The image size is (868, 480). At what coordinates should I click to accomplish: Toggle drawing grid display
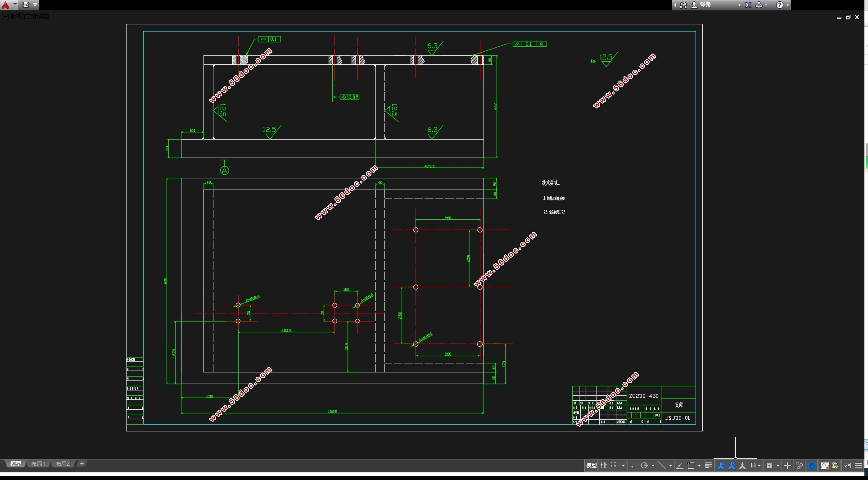pos(604,466)
